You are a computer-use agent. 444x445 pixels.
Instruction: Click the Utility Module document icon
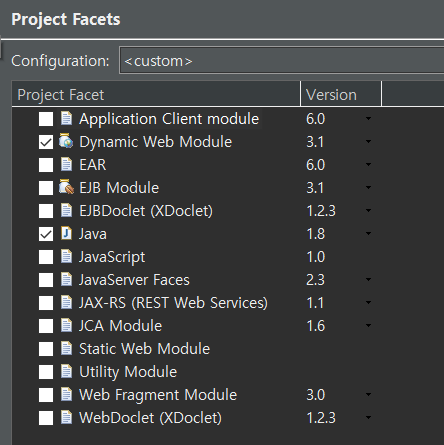pyautogui.click(x=66, y=371)
